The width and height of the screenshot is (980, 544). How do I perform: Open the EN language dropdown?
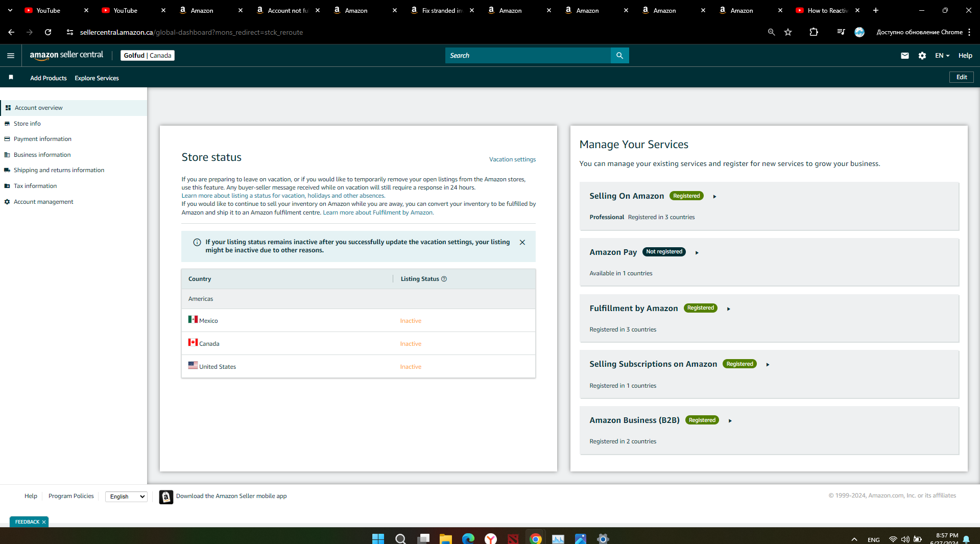coord(942,56)
